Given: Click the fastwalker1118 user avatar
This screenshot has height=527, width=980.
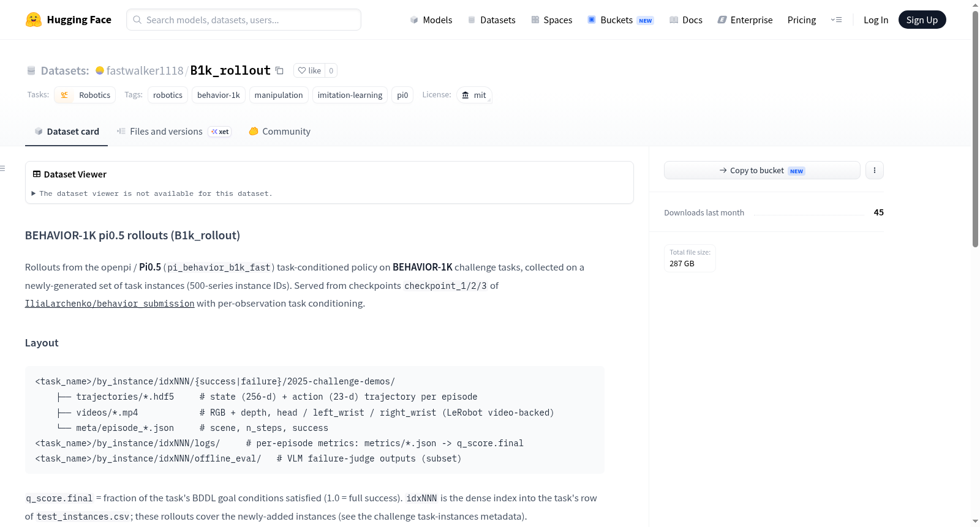Looking at the screenshot, I should coord(100,70).
